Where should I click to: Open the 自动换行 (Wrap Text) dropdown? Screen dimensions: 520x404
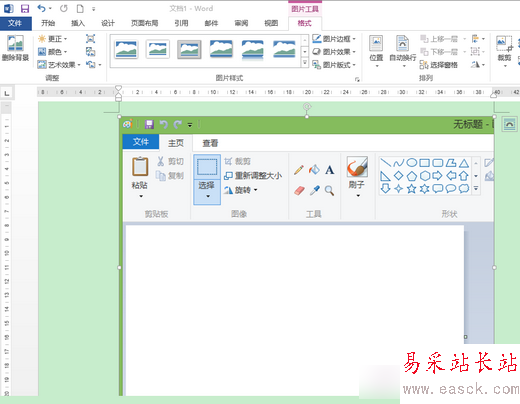(403, 51)
